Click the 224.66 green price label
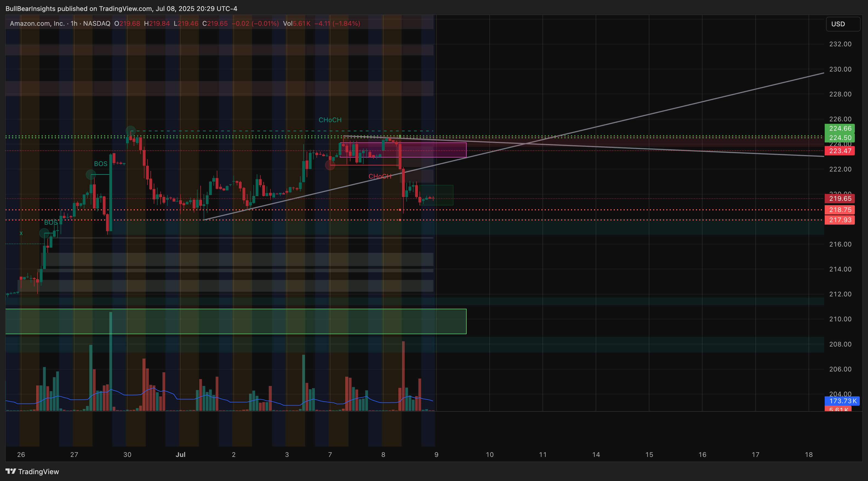The image size is (868, 481). (x=839, y=128)
